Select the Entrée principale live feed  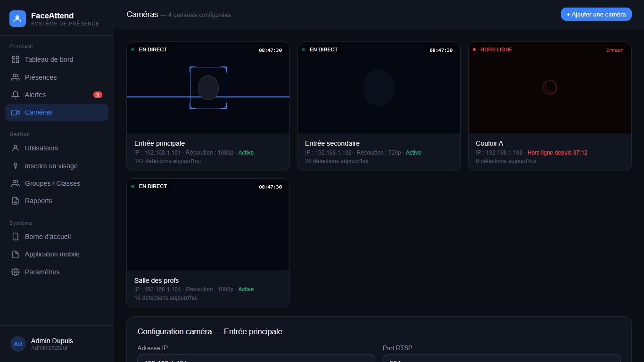[208, 88]
